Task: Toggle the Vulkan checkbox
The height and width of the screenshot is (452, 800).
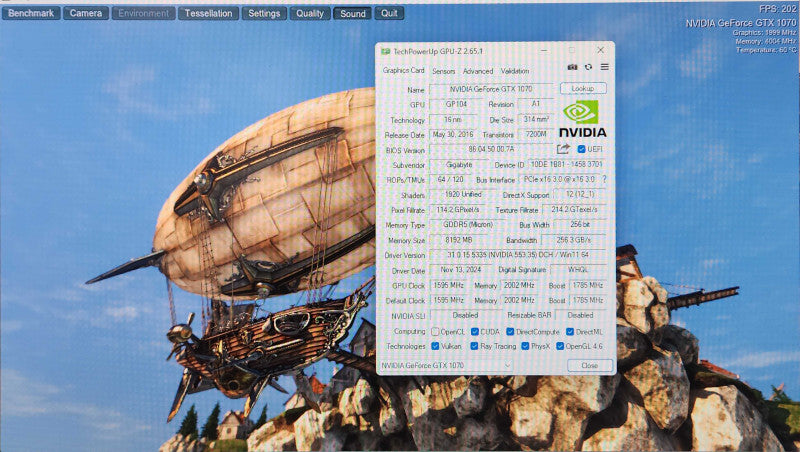Action: coord(435,346)
